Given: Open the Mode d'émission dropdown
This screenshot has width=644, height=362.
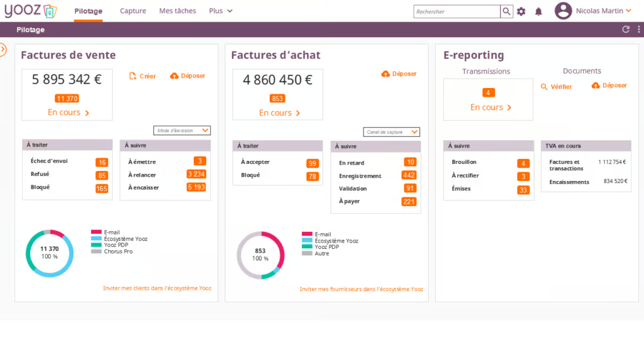Looking at the screenshot, I should 182,131.
